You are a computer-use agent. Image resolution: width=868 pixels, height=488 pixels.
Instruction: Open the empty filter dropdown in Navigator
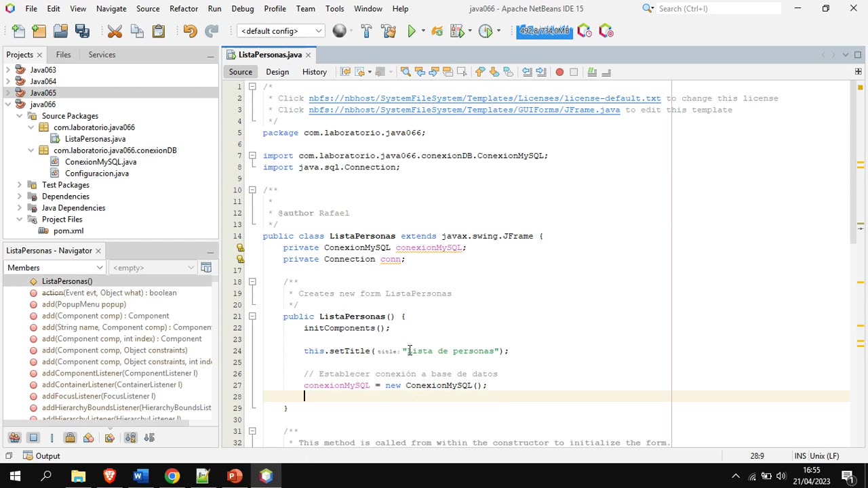[153, 268]
